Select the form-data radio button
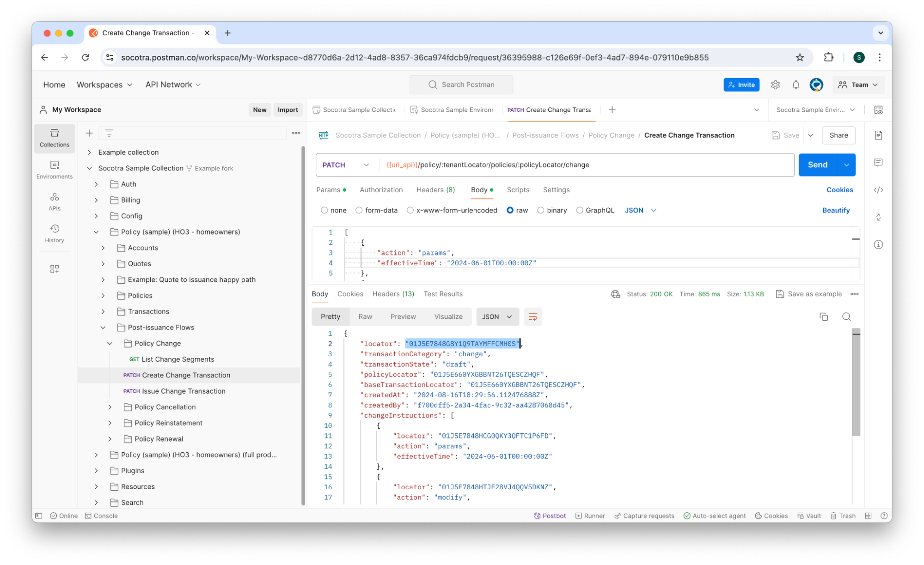The width and height of the screenshot is (924, 565). [x=359, y=210]
